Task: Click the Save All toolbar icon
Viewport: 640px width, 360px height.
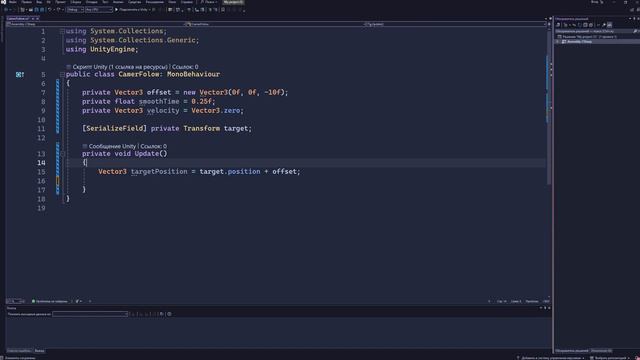Action: [42, 9]
